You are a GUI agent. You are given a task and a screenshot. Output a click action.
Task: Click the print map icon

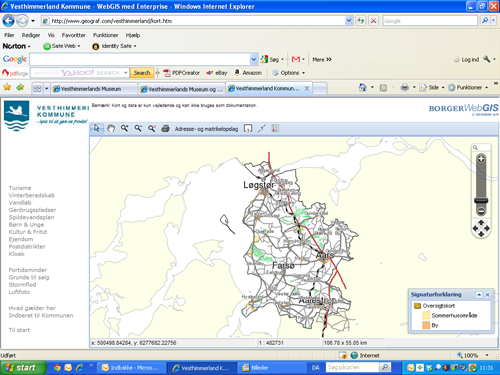(165, 128)
